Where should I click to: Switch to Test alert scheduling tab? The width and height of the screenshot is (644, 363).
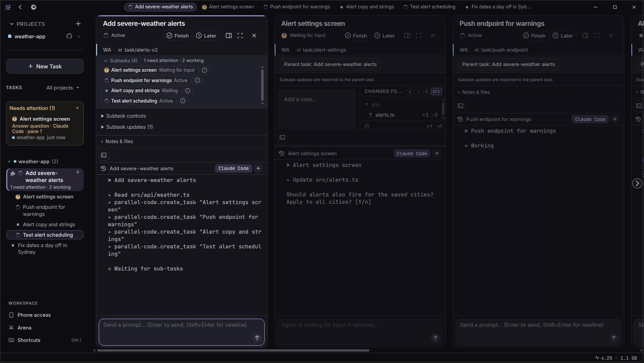[x=429, y=7]
